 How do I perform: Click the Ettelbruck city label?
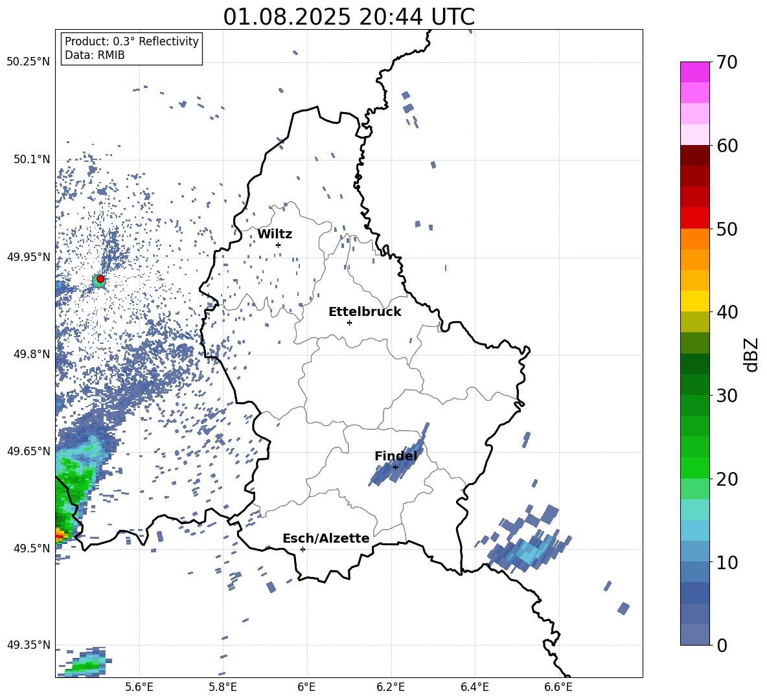[x=365, y=312]
